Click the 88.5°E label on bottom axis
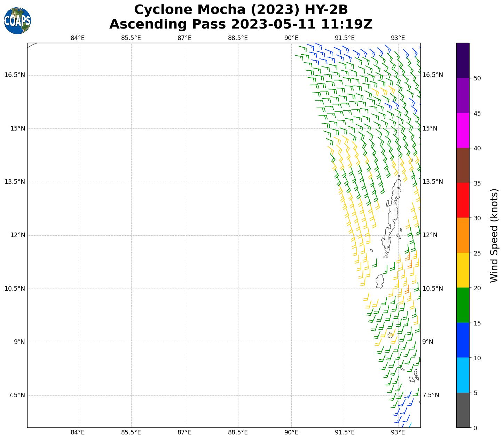 pos(238,432)
